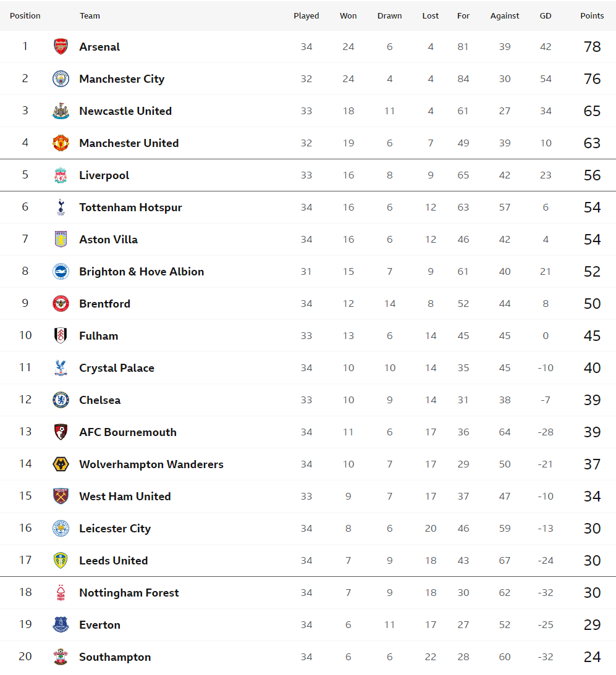The image size is (616, 675).
Task: Click the Liverpool club badge
Action: point(61,175)
